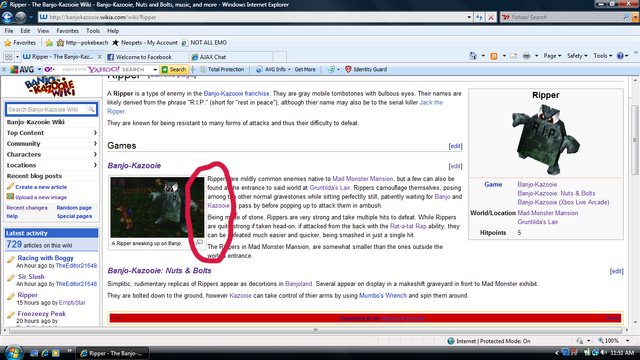Open the Neopets - My Account favorite
The width and height of the screenshot is (640, 360).
[145, 42]
